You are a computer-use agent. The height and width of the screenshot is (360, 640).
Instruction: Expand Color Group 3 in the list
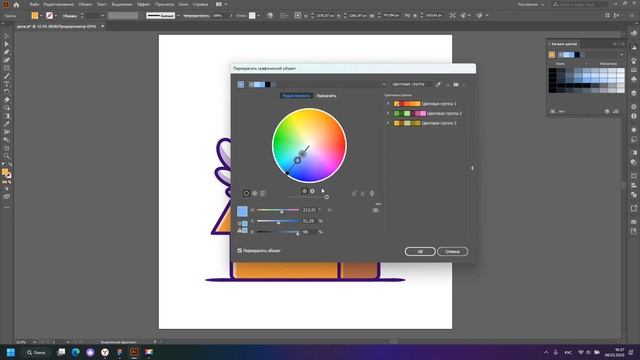tap(388, 123)
